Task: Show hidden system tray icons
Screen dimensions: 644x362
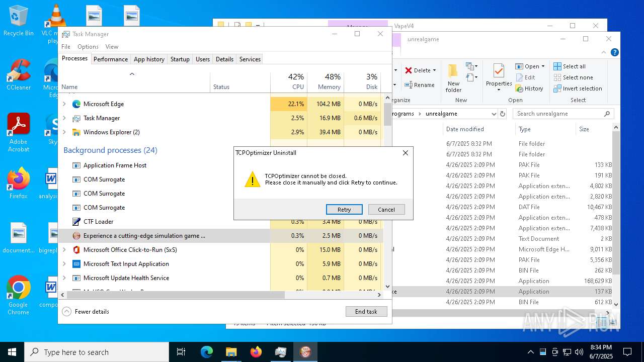Action: pyautogui.click(x=530, y=352)
